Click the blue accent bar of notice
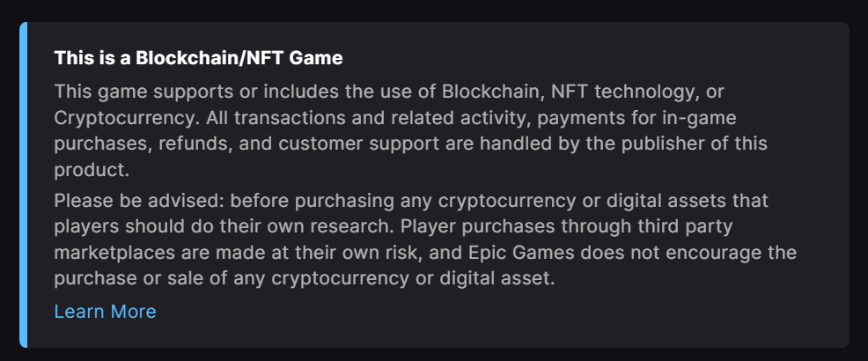 [23, 185]
